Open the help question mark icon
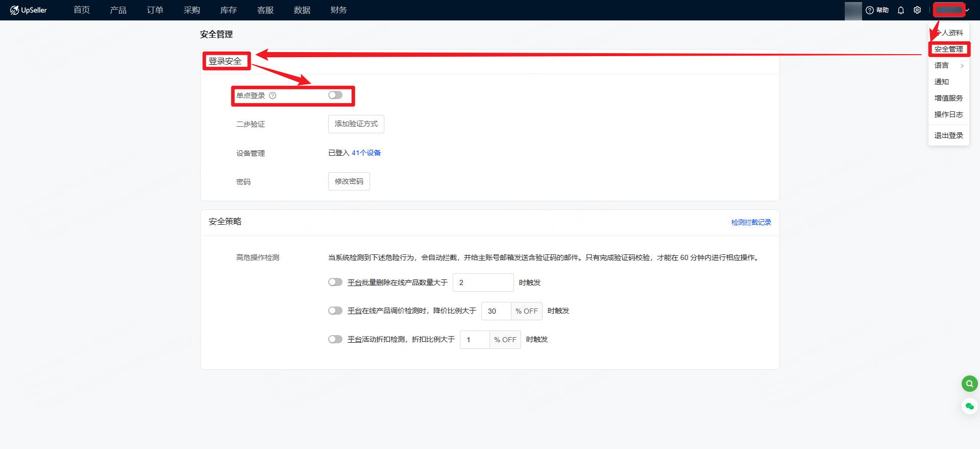The width and height of the screenshot is (980, 449). [870, 10]
